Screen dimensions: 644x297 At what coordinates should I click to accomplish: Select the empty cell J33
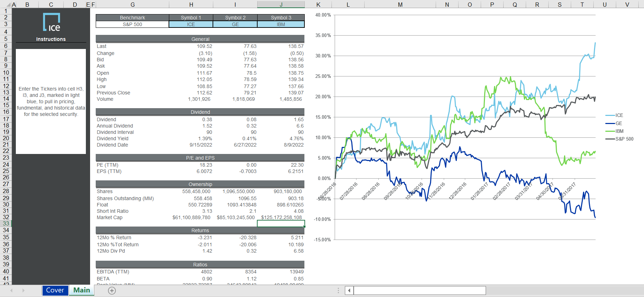[x=281, y=224]
